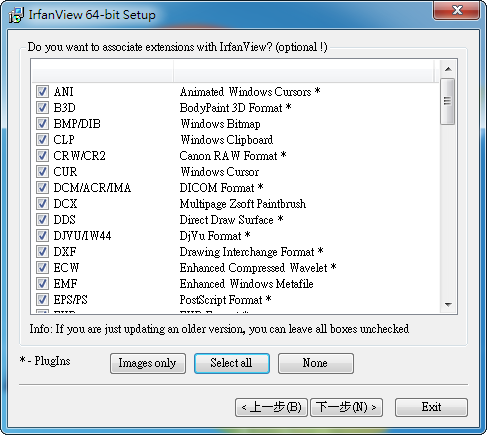The width and height of the screenshot is (487, 435).
Task: Click the DXF extension label
Action: (x=65, y=252)
